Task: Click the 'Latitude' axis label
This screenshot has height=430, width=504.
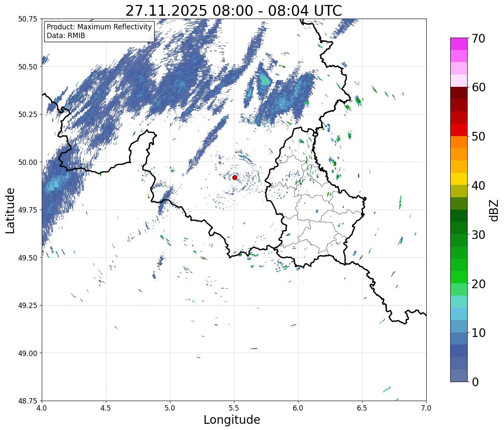Action: 10,210
